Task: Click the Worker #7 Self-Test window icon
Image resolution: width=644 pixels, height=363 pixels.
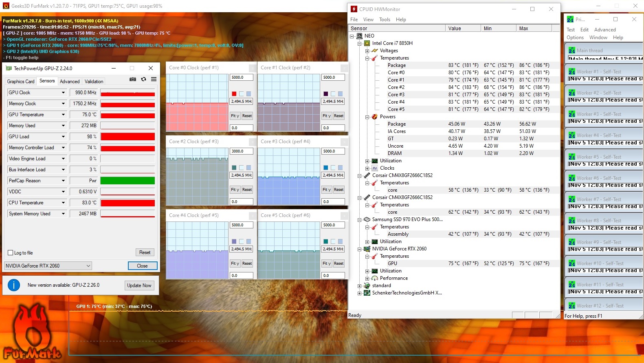Action: click(x=572, y=199)
